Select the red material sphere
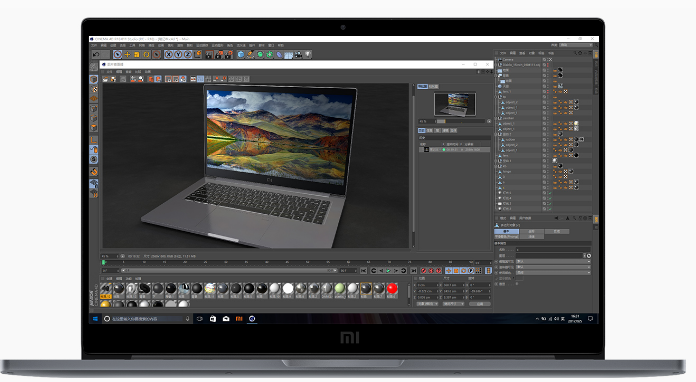 (x=392, y=289)
